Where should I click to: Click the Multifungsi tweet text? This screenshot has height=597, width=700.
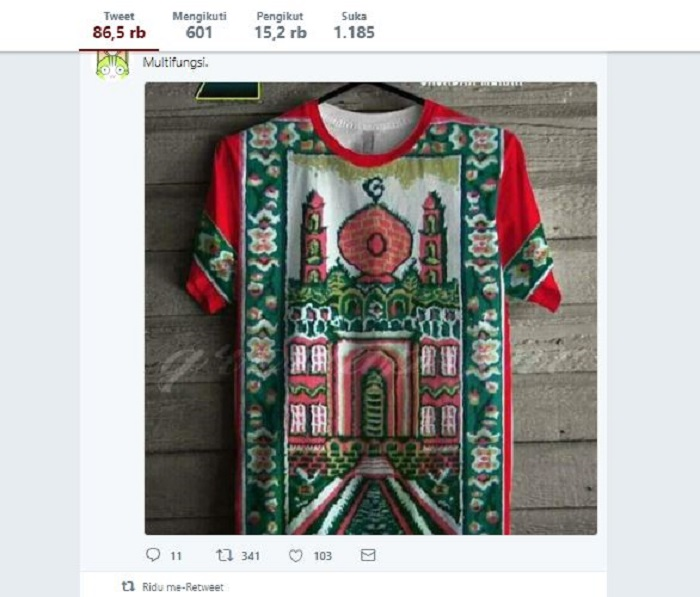(x=175, y=63)
